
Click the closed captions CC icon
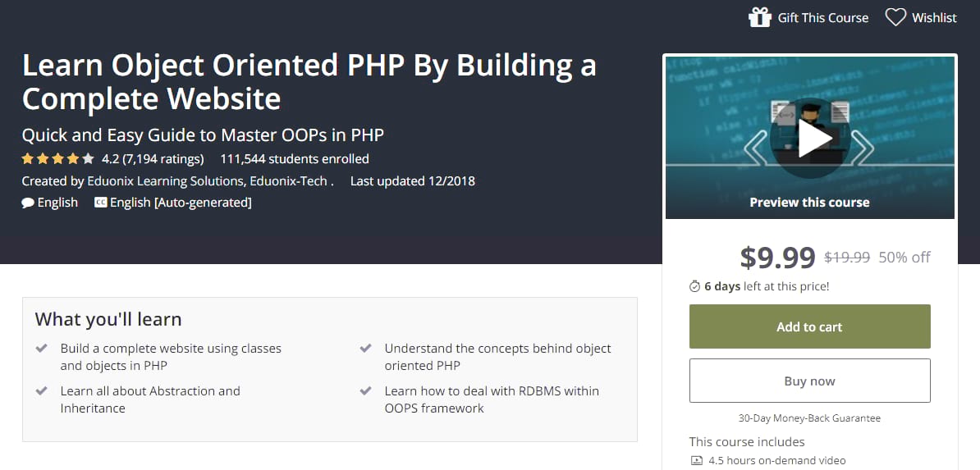pos(101,203)
